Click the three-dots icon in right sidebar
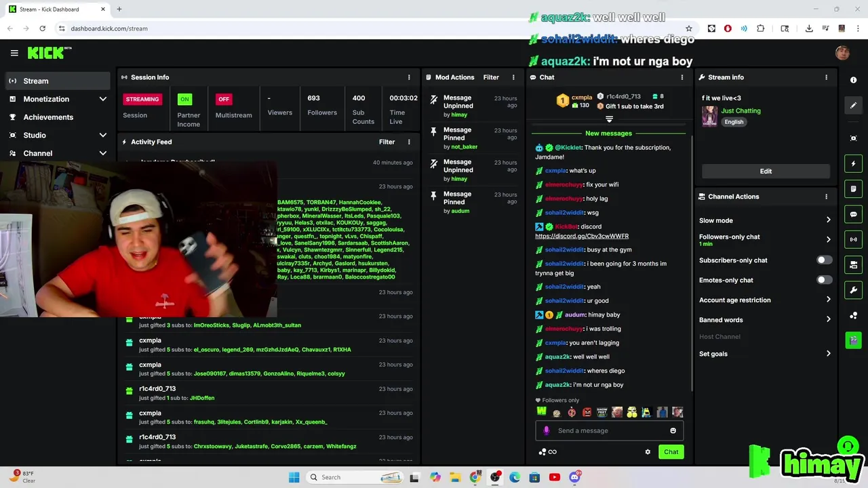 tap(853, 315)
